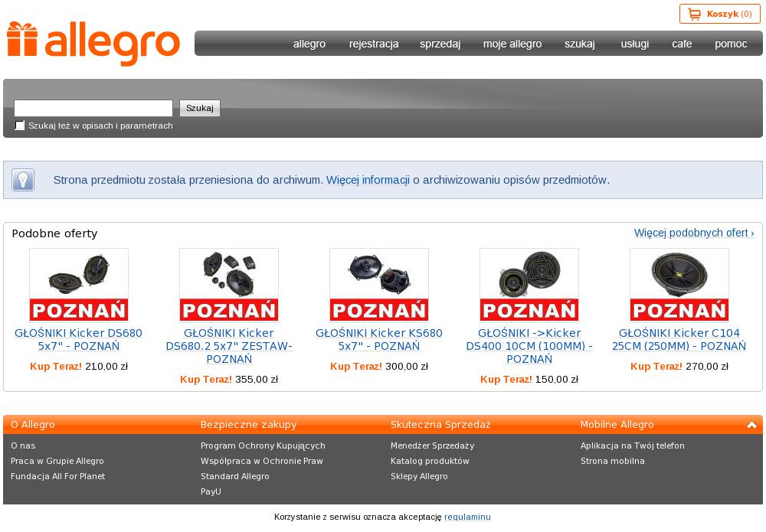The height and width of the screenshot is (532, 766).
Task: Open Katalog produktów footer link
Action: coord(430,462)
